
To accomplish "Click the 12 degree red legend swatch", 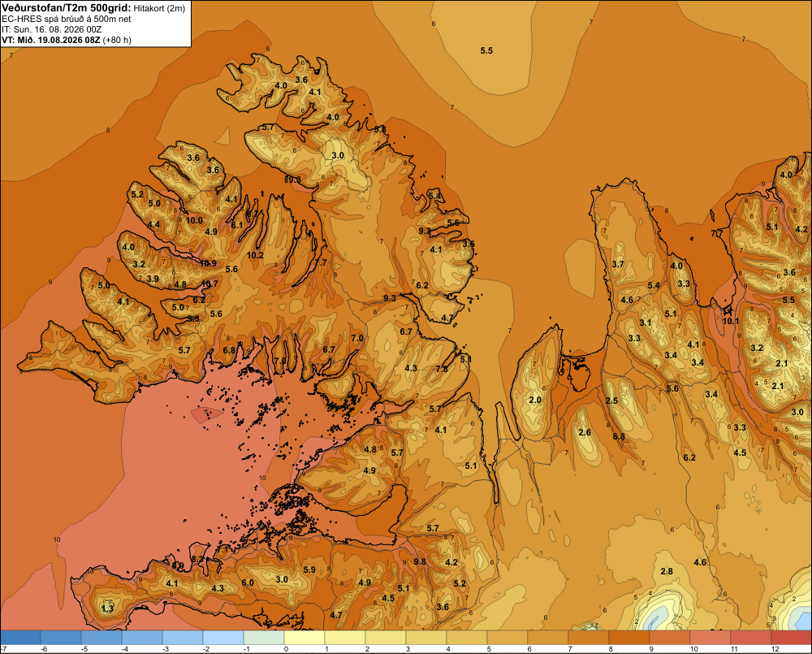I will click(x=791, y=638).
